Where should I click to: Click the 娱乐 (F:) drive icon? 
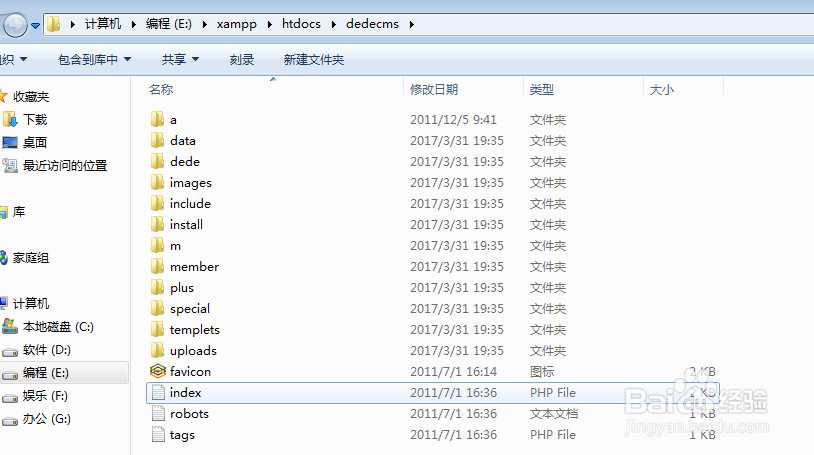tap(10, 397)
